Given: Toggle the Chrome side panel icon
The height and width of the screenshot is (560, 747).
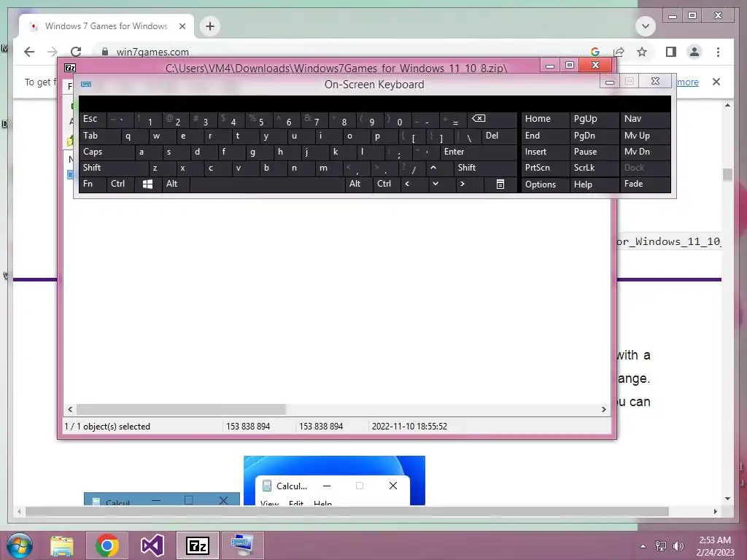Looking at the screenshot, I should click(671, 52).
